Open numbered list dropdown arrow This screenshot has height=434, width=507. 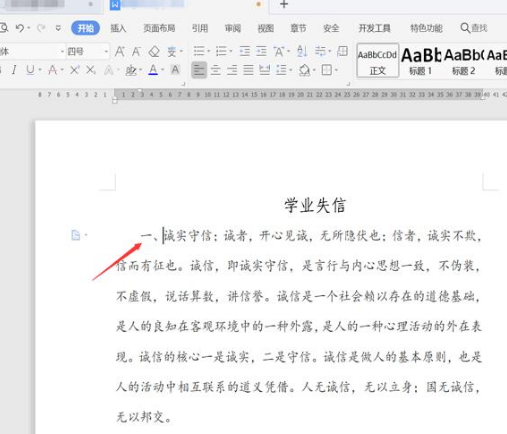click(231, 51)
